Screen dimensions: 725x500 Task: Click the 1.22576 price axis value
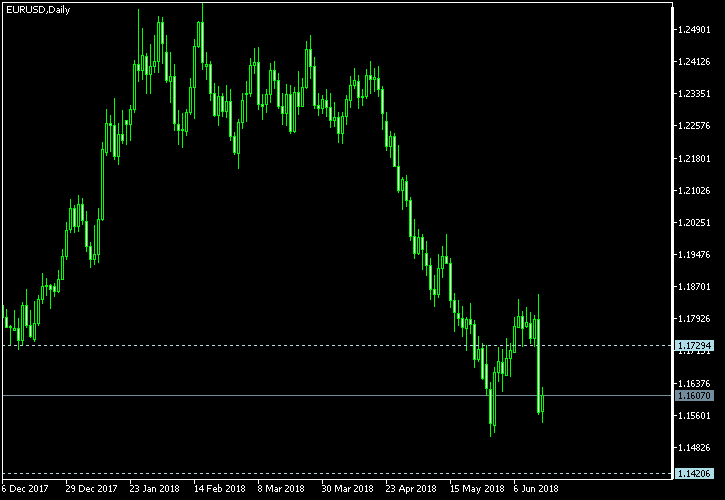694,126
